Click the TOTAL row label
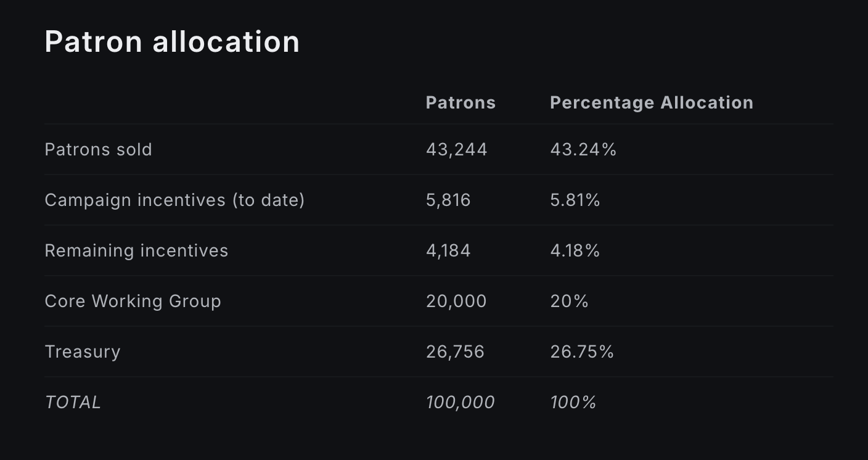 pyautogui.click(x=73, y=402)
